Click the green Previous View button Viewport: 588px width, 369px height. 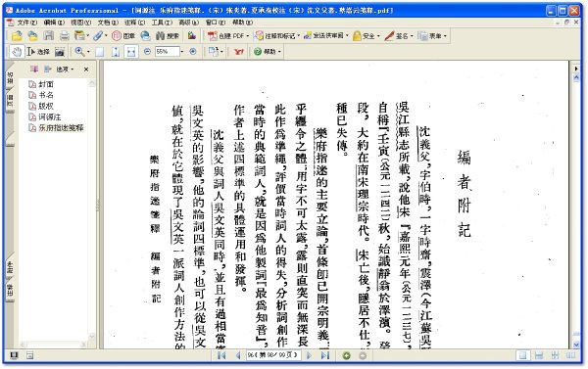(347, 355)
